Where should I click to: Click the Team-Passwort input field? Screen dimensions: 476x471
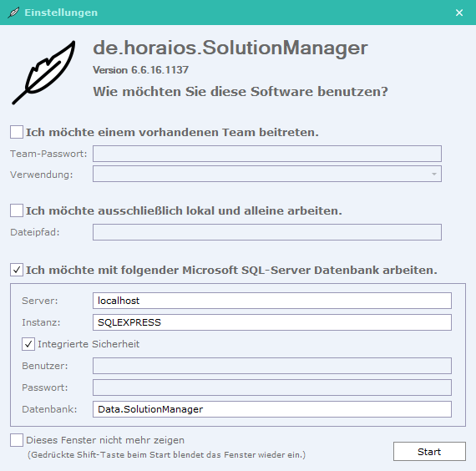[267, 154]
